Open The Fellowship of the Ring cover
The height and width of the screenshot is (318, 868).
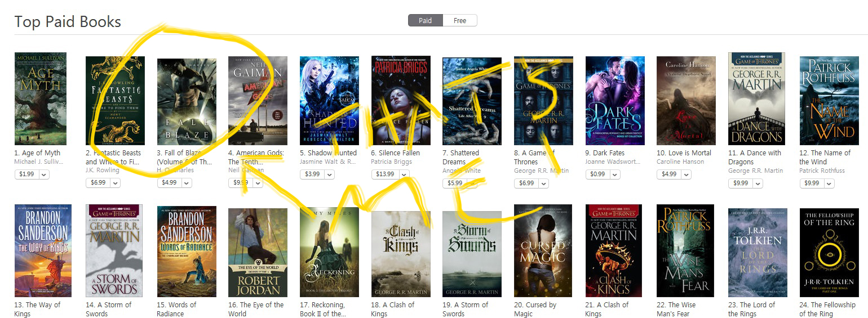coord(829,253)
